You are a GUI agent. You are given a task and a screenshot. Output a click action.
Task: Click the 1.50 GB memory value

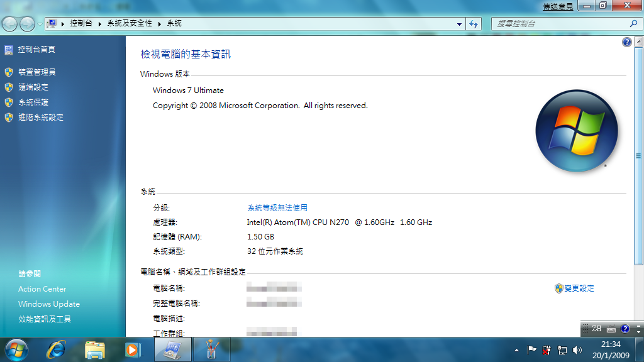(x=260, y=237)
